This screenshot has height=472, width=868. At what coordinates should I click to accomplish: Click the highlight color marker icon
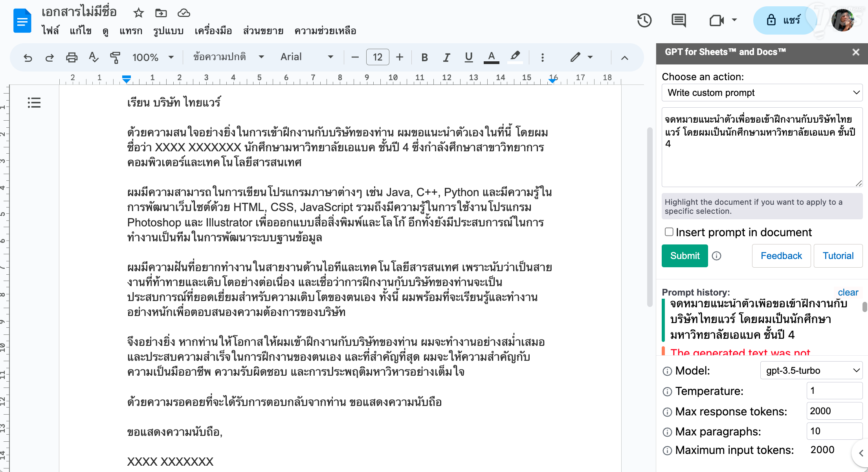coord(515,57)
